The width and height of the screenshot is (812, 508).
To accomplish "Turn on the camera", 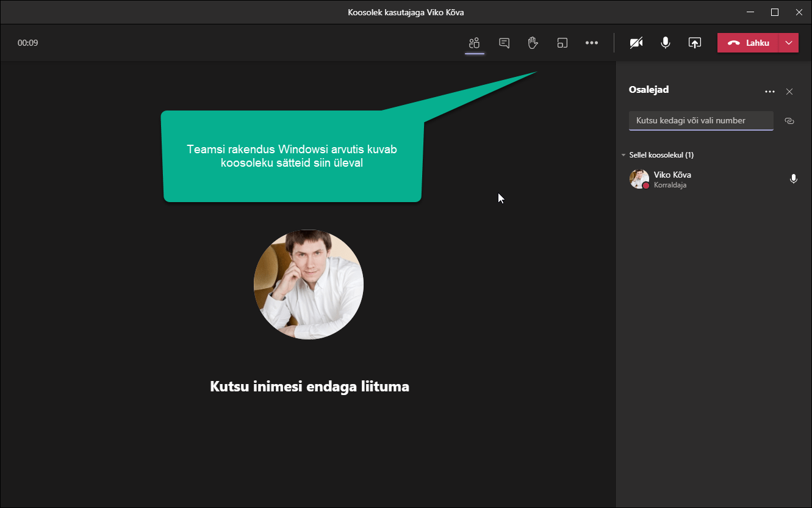I will point(636,43).
